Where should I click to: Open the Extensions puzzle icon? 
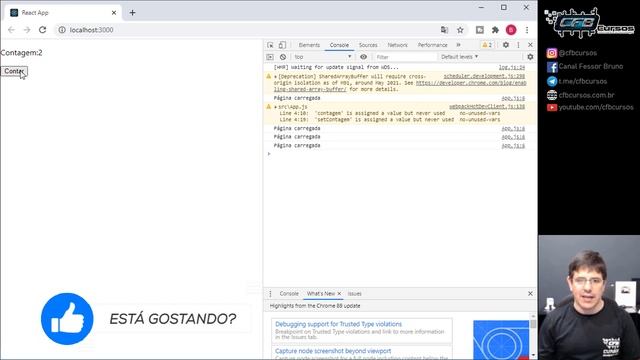tap(495, 30)
